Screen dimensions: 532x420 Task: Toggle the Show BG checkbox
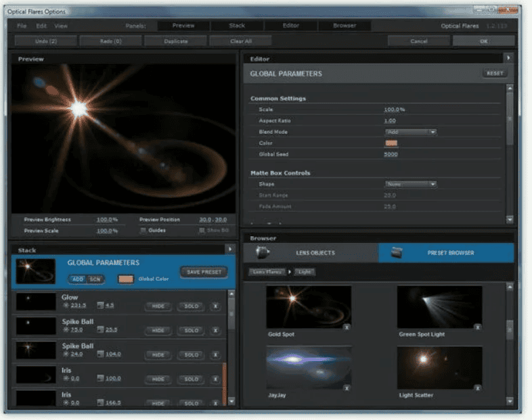point(202,231)
